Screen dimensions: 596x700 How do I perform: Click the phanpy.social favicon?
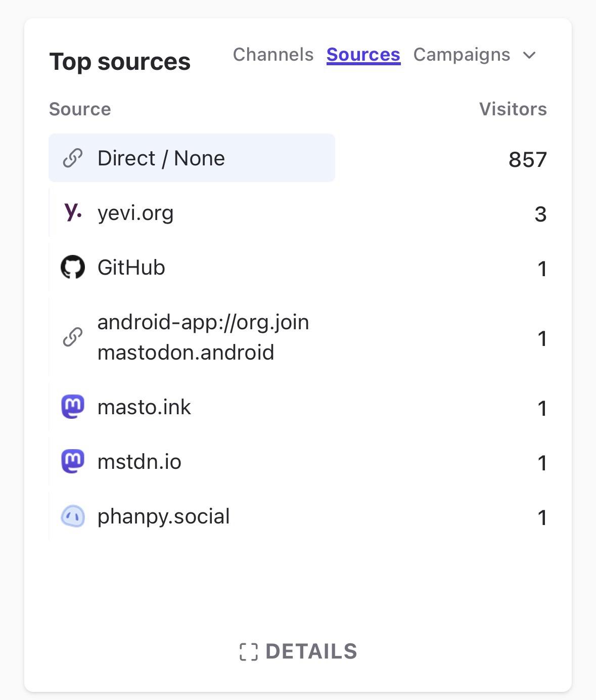73,516
